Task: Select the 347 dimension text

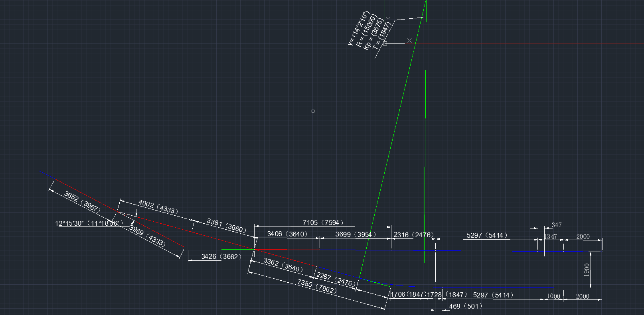Action: click(556, 225)
